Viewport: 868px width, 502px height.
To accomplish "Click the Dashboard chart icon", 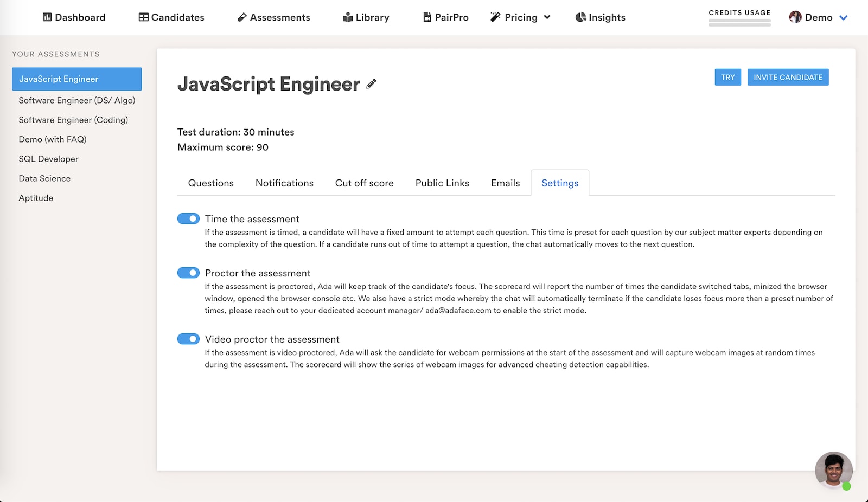I will click(47, 17).
